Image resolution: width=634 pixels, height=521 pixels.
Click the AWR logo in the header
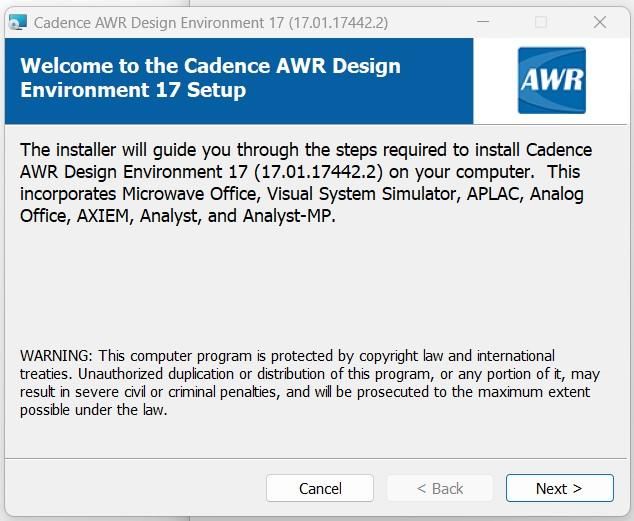(551, 80)
